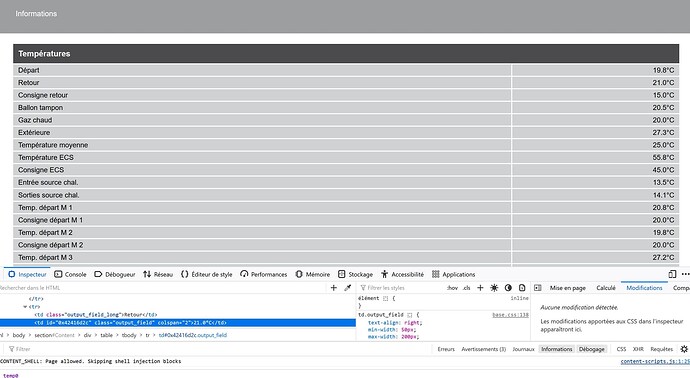690x378 pixels.
Task: Toggle print media simulation icon
Action: tap(522, 288)
